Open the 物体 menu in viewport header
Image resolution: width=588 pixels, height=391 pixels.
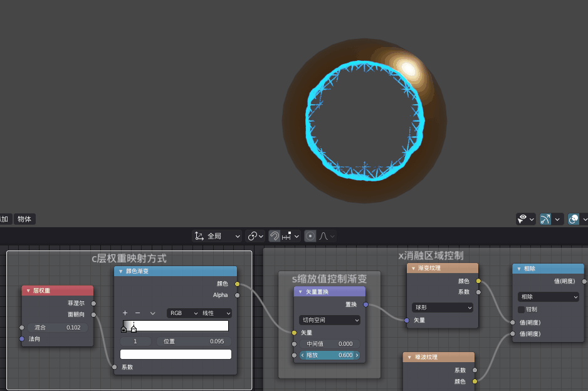pos(24,219)
